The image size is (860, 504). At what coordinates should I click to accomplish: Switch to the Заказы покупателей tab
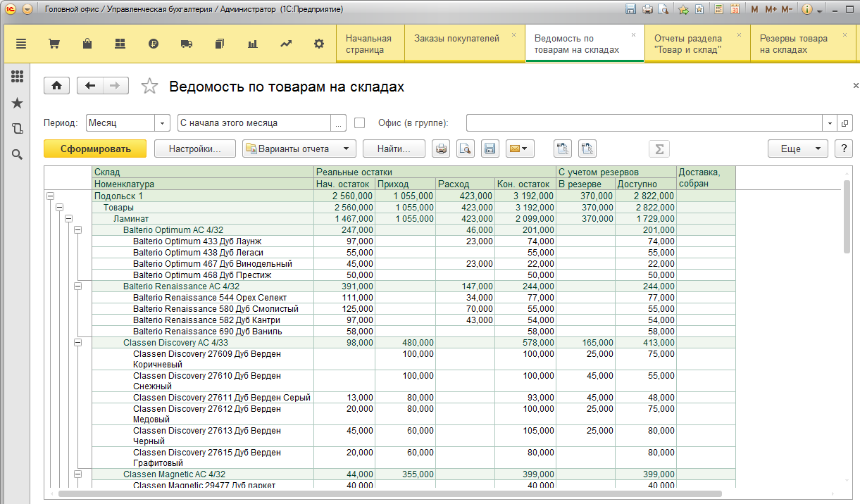click(x=465, y=44)
